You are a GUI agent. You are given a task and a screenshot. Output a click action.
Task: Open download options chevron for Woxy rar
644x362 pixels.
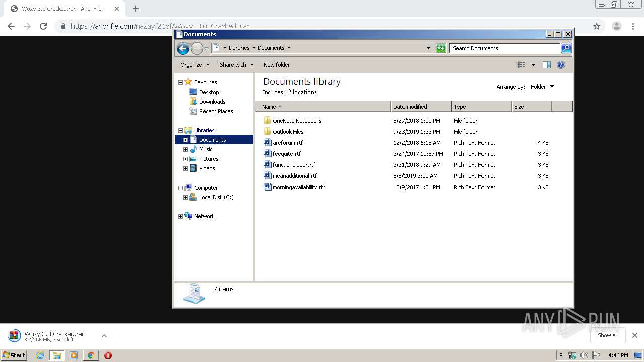pyautogui.click(x=104, y=336)
